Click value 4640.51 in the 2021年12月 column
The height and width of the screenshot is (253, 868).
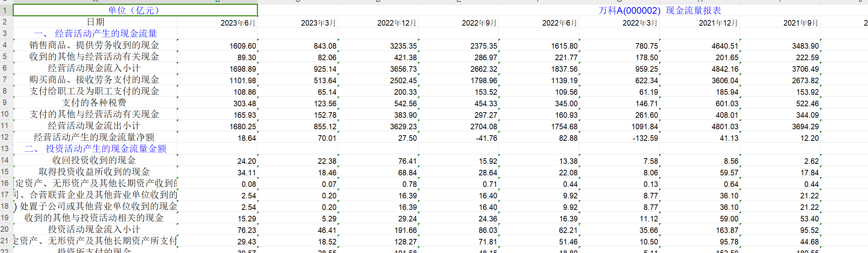point(725,46)
